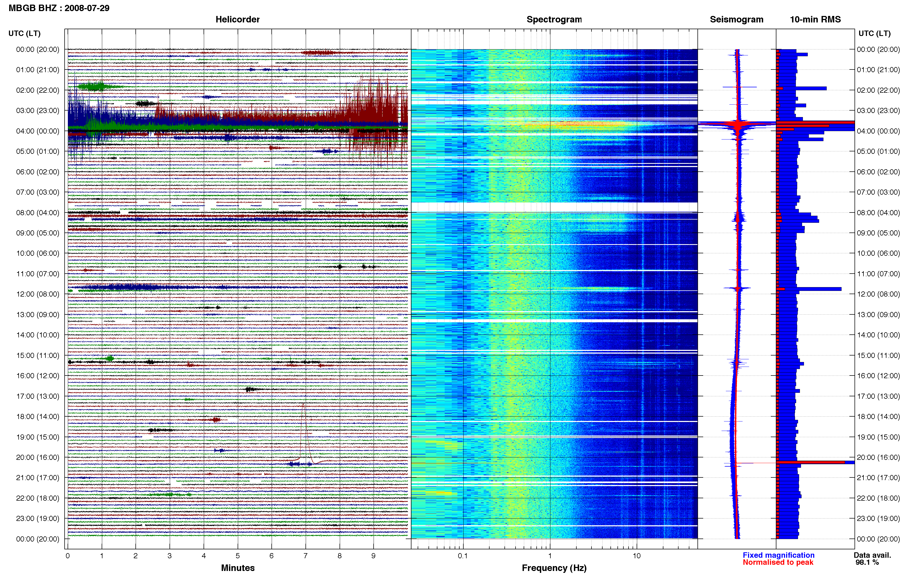Click the 'Helicorder' panel heading
This screenshot has width=924, height=578.
click(237, 19)
